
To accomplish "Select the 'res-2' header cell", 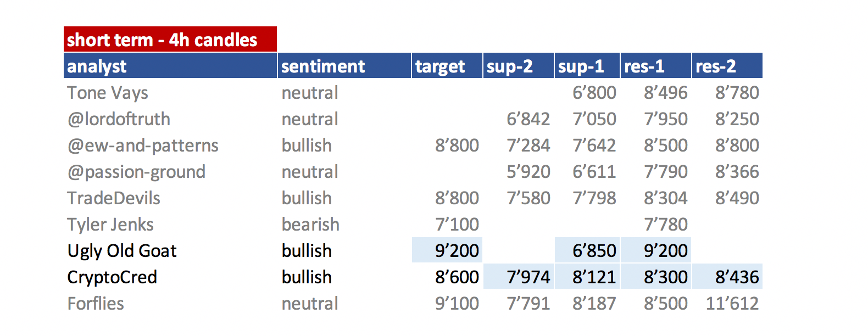I will click(727, 66).
